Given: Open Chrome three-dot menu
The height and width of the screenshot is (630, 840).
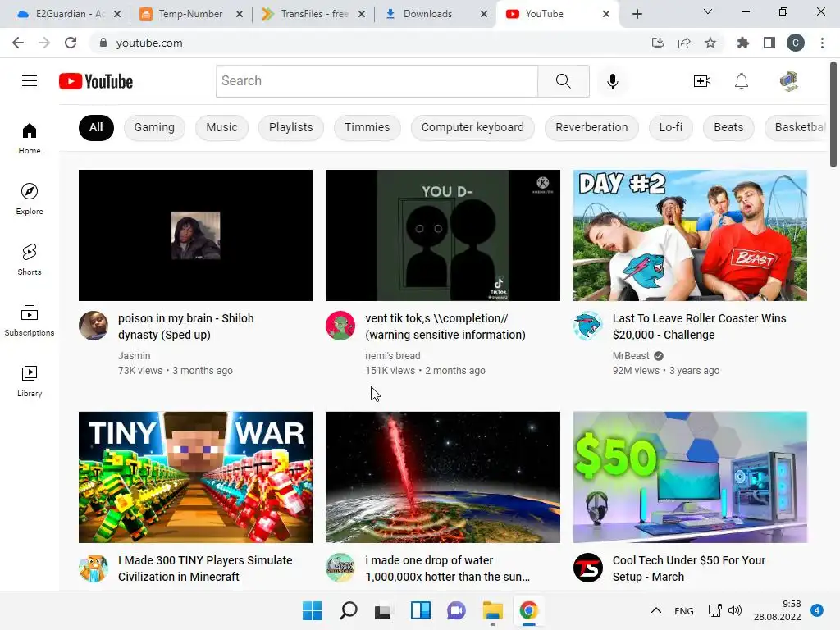Looking at the screenshot, I should (x=822, y=43).
